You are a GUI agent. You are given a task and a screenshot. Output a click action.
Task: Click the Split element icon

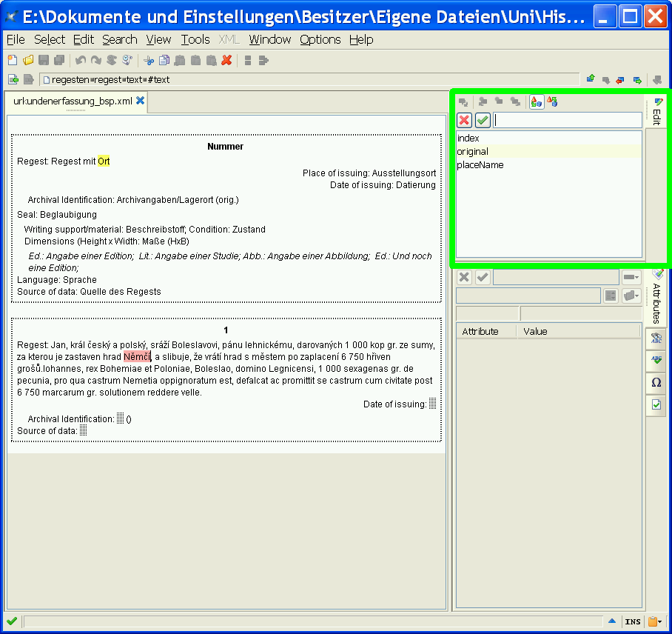pos(248,61)
